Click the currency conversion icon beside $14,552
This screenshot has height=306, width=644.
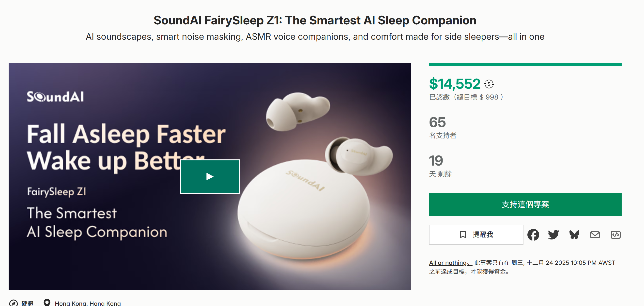[489, 85]
